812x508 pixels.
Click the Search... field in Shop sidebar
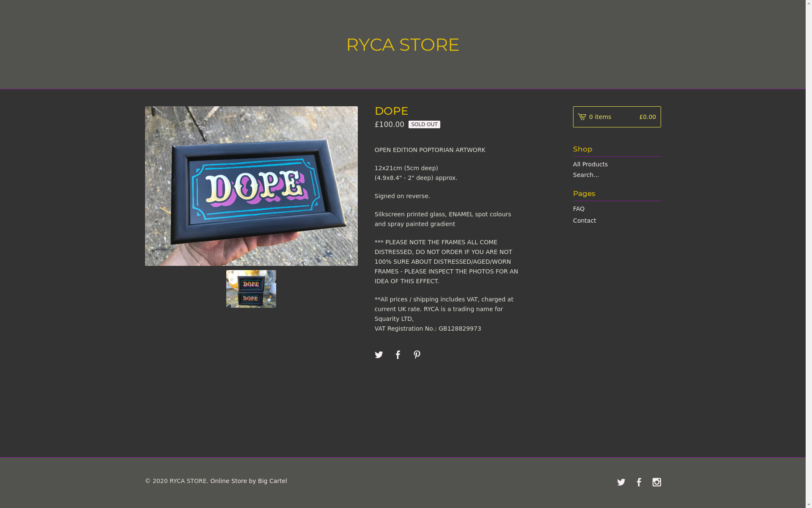click(x=617, y=175)
